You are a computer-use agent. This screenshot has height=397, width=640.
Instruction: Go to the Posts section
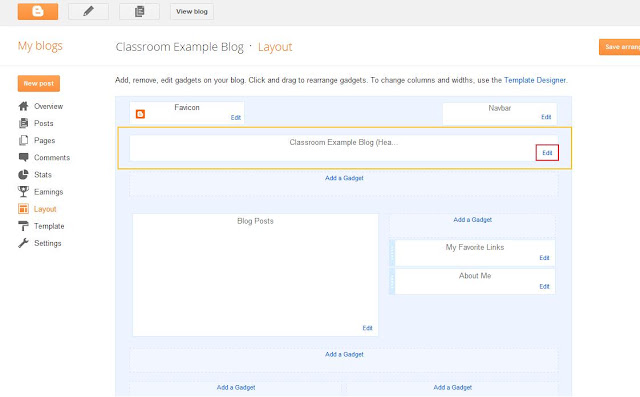coord(44,123)
